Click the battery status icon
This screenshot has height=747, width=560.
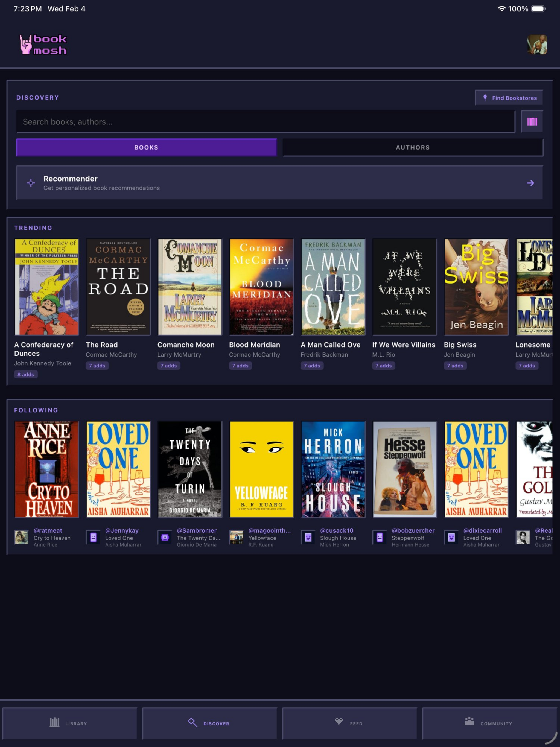click(x=538, y=9)
